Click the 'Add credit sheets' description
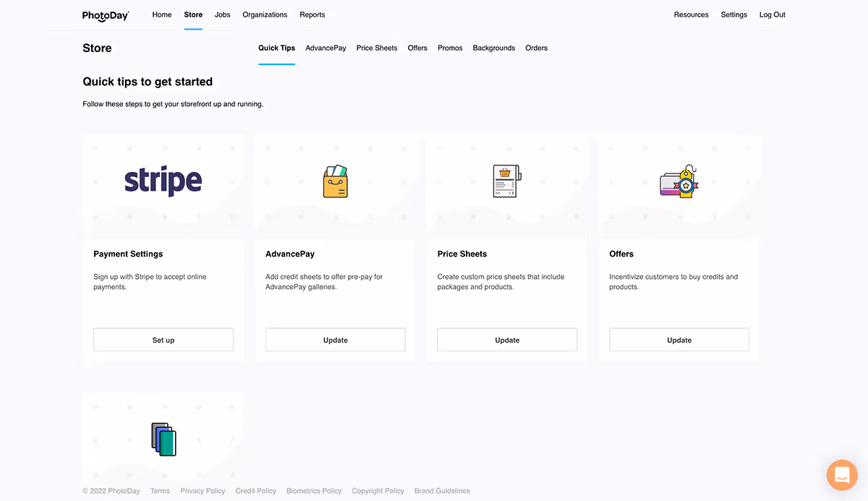The image size is (868, 501). coord(324,282)
